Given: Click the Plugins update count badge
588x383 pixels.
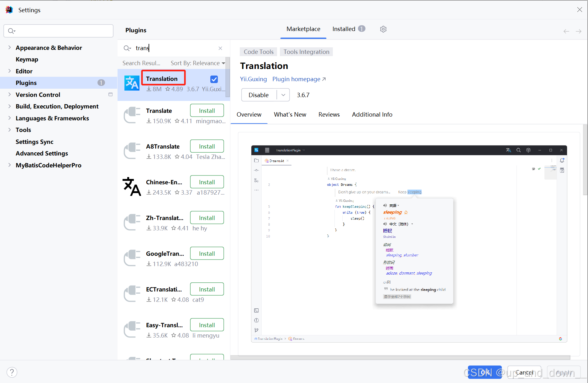Looking at the screenshot, I should tap(101, 83).
